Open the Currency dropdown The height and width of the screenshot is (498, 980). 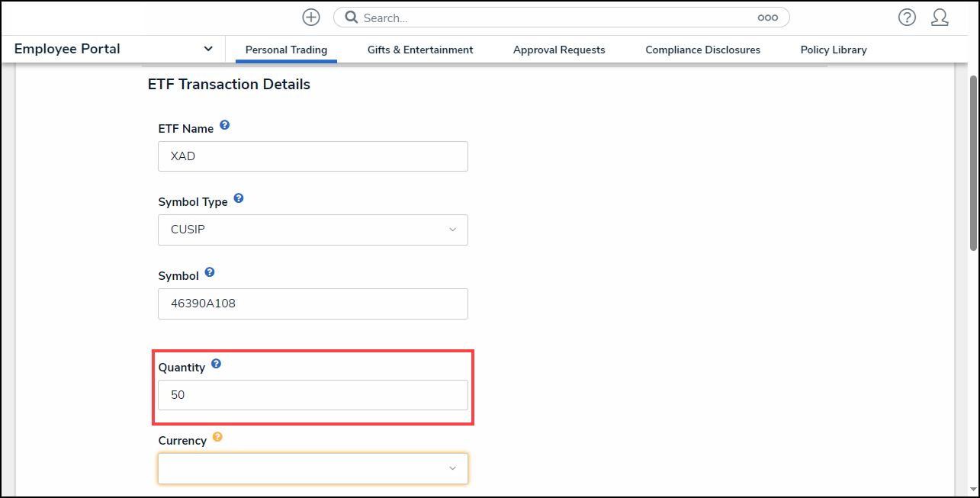point(313,468)
